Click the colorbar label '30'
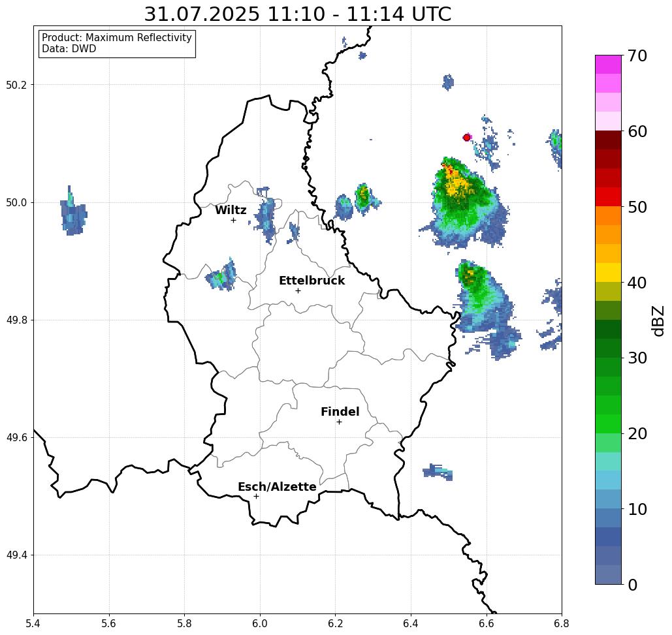This screenshot has height=635, width=672. (637, 358)
